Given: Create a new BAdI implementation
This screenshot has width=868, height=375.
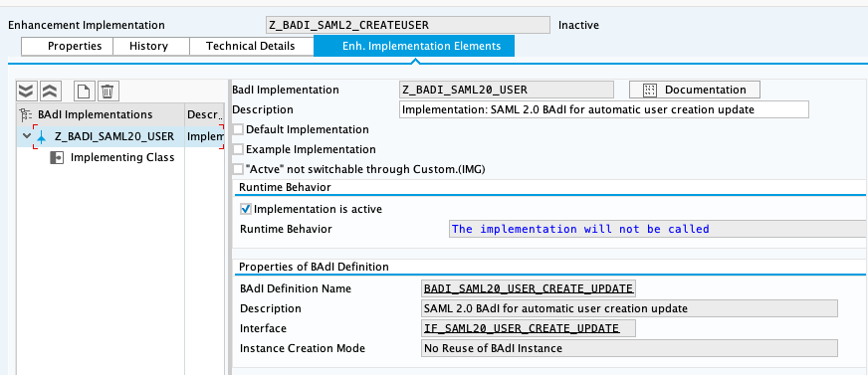Looking at the screenshot, I should (85, 91).
